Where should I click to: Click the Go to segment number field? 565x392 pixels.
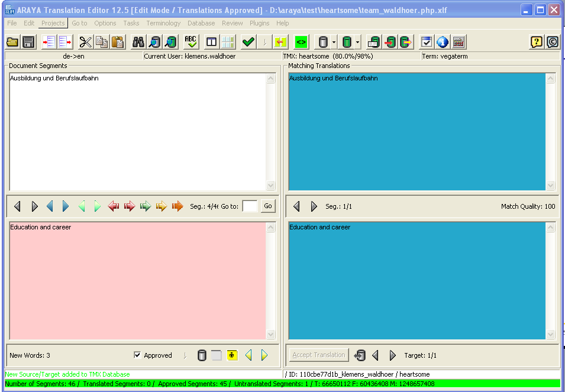(250, 206)
